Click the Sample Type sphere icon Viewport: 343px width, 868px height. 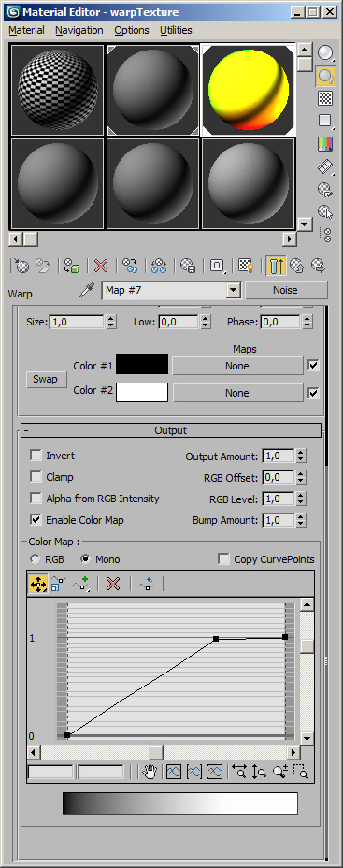point(325,53)
